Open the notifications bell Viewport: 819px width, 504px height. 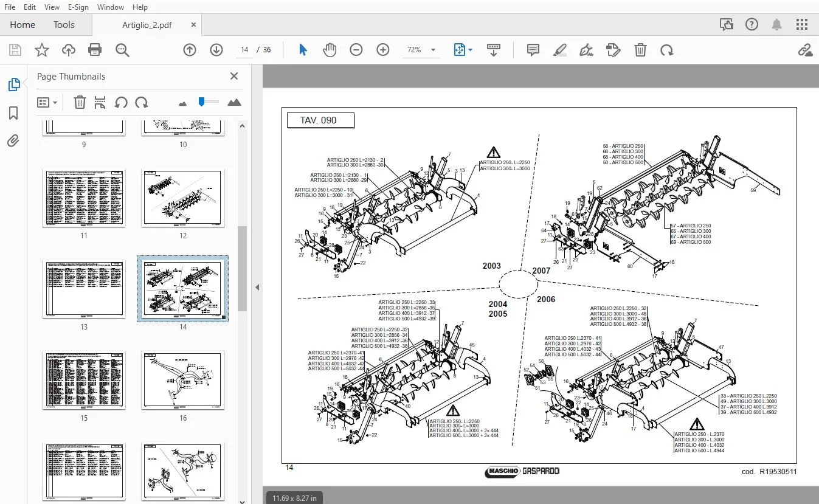point(777,25)
